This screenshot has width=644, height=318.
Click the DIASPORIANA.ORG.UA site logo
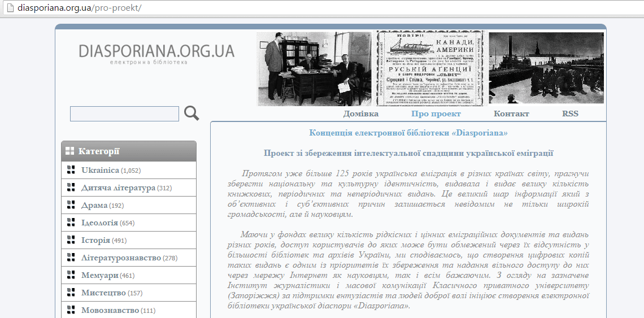[156, 51]
